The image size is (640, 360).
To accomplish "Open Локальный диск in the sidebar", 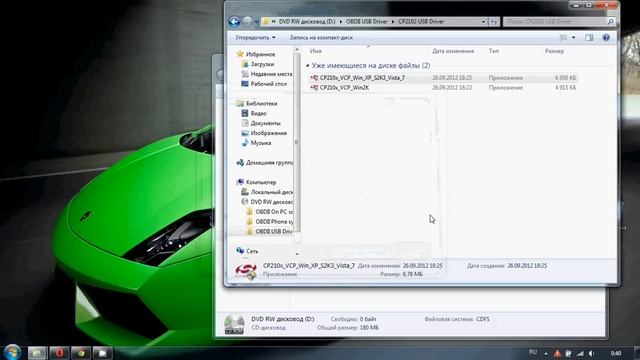I will 271,192.
